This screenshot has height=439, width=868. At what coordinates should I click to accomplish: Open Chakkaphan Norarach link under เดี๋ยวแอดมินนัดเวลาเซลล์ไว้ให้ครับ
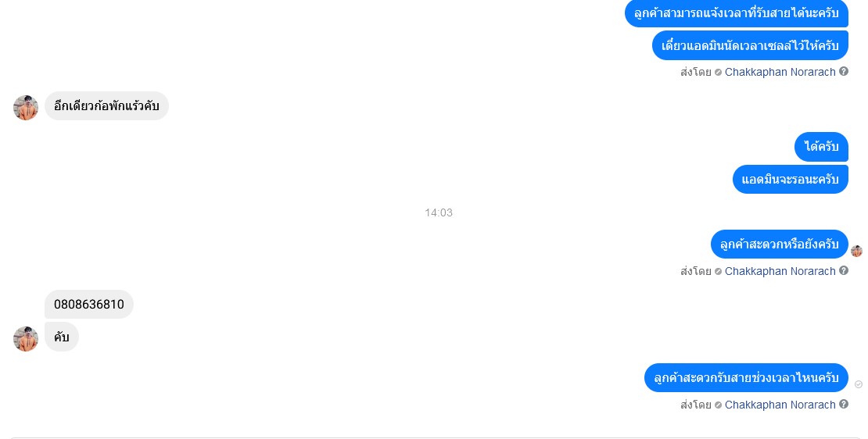point(780,72)
